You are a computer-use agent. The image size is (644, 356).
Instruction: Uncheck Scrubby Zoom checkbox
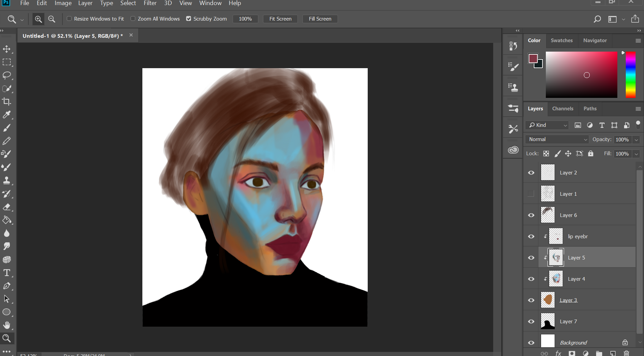[189, 19]
